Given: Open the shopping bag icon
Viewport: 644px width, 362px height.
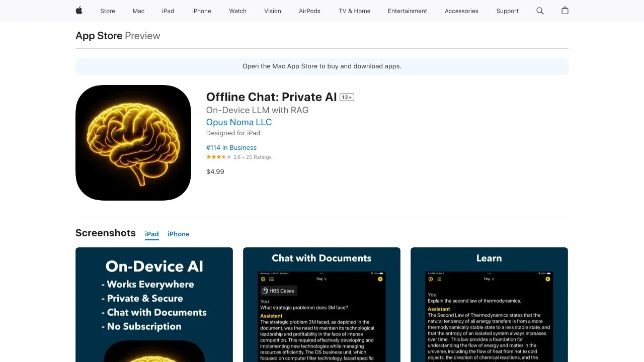Looking at the screenshot, I should (x=565, y=11).
